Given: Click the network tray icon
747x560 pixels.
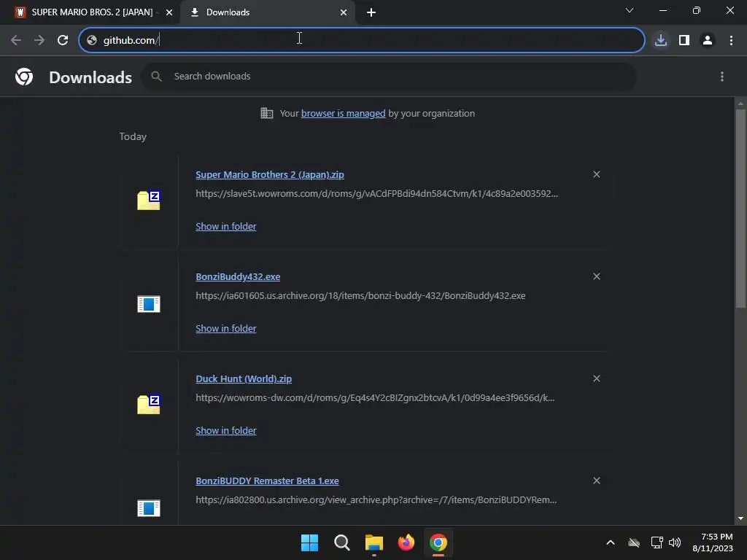Looking at the screenshot, I should tap(657, 542).
